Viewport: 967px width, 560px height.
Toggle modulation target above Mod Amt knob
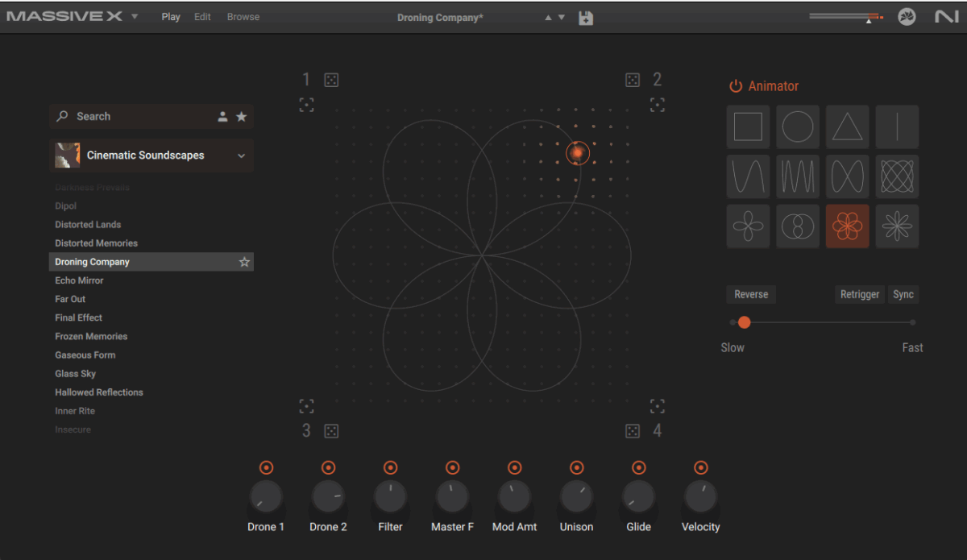pyautogui.click(x=514, y=467)
